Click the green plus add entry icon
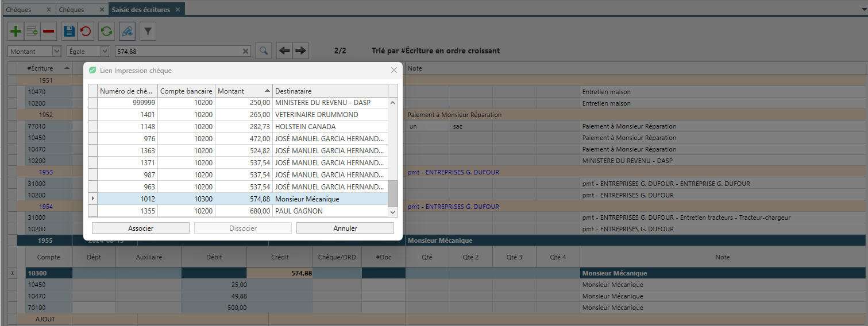Viewport: 868px width, 326px height. [x=16, y=31]
